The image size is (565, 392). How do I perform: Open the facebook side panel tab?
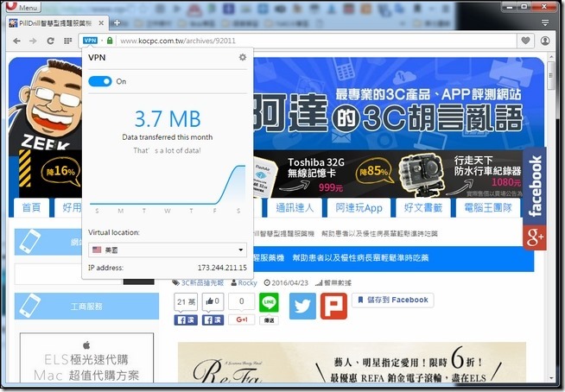tap(535, 187)
